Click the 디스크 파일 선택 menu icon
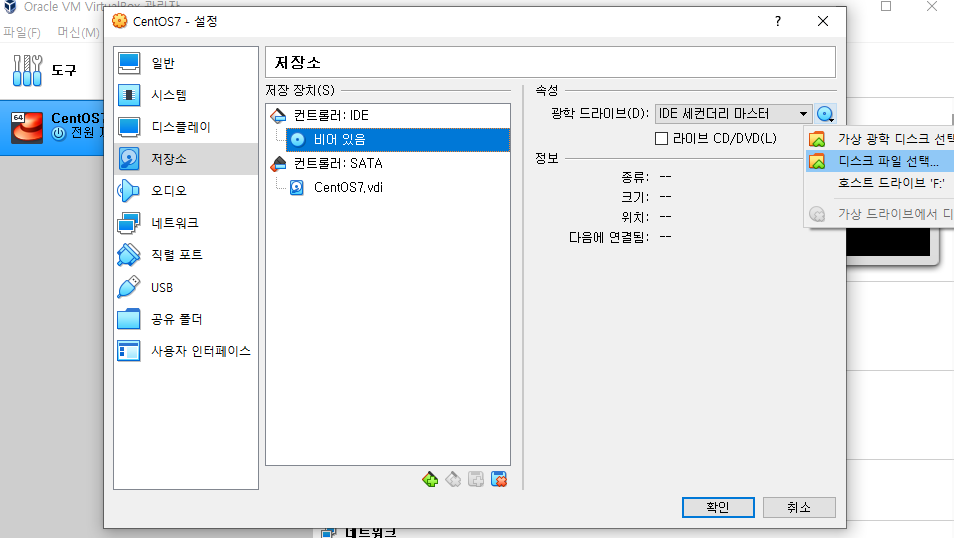This screenshot has width=954, height=538. point(817,161)
